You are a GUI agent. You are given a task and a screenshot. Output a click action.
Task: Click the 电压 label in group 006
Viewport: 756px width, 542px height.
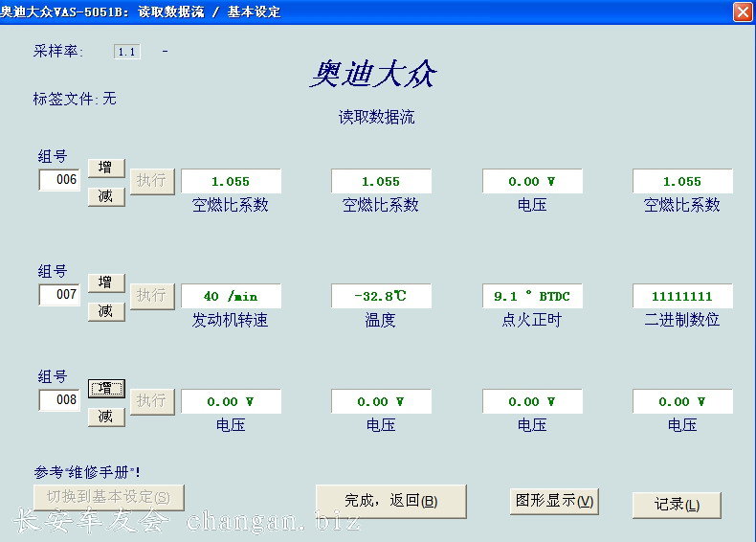coord(532,205)
